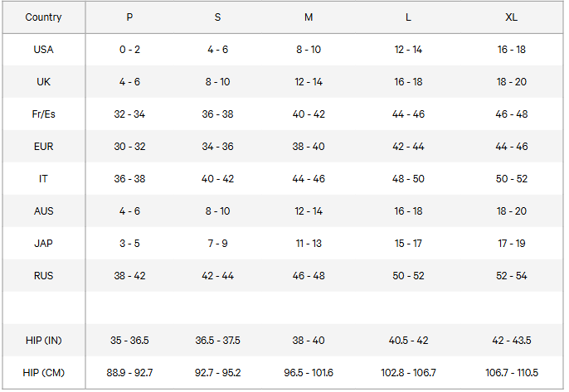Viewport: 569px width, 392px height.
Task: Select EUR size S value 34 - 36
Action: point(217,147)
